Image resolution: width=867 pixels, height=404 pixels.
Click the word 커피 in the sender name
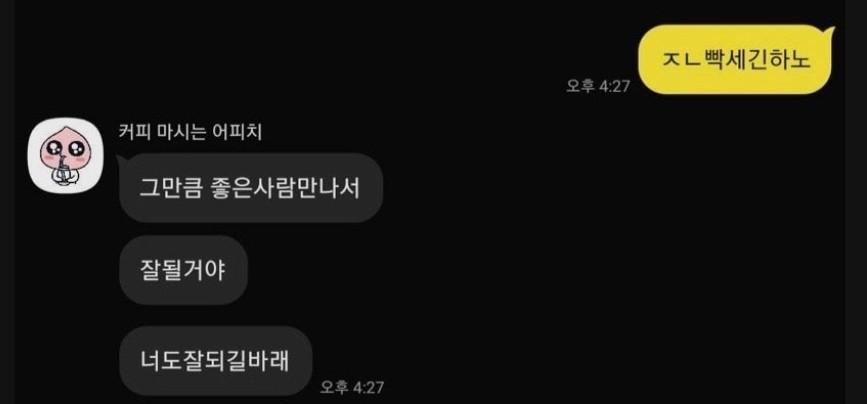click(x=134, y=132)
